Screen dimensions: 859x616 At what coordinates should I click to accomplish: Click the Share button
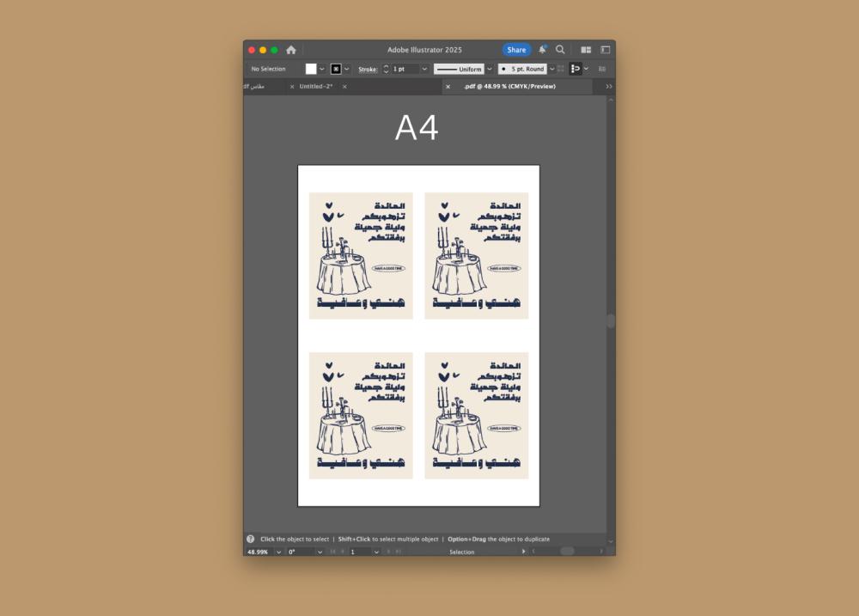coord(516,50)
